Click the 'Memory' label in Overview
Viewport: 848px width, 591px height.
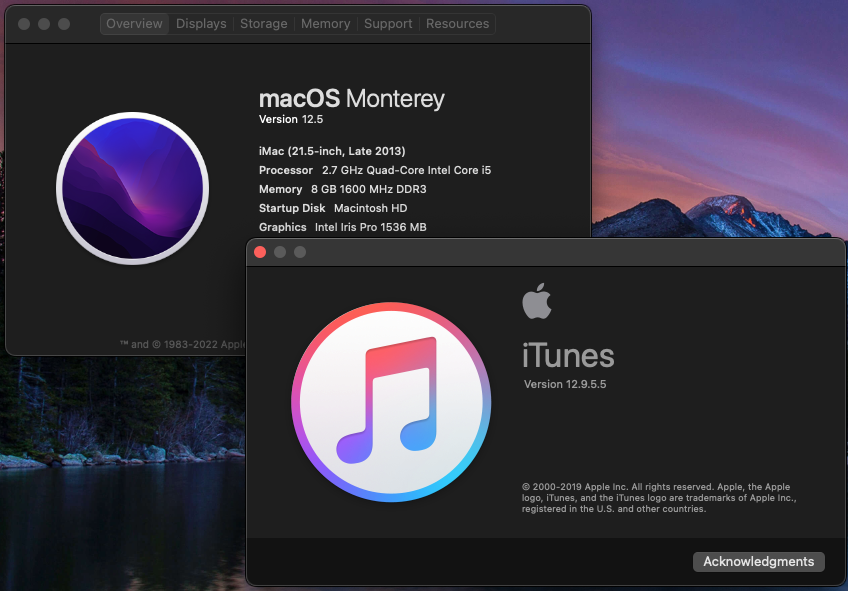(280, 189)
